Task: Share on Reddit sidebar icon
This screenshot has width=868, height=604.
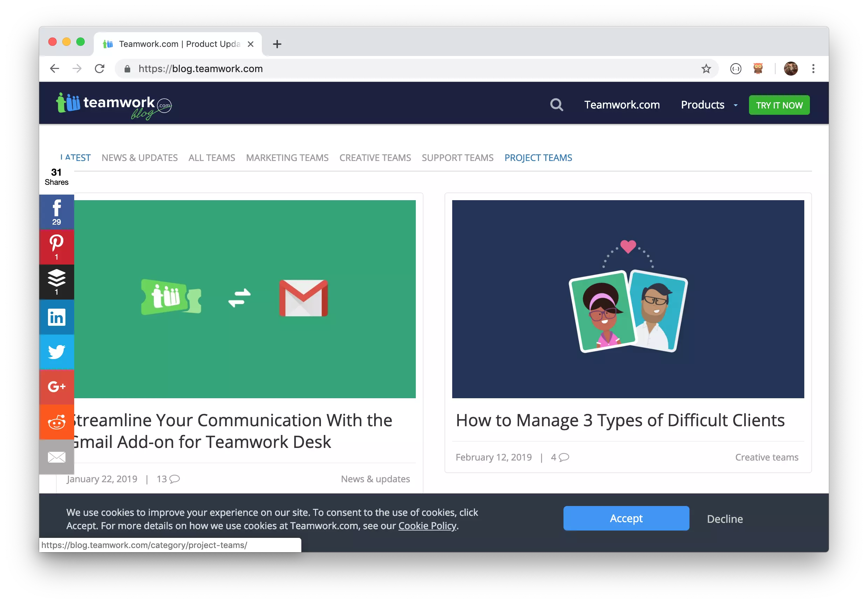Action: [56, 422]
